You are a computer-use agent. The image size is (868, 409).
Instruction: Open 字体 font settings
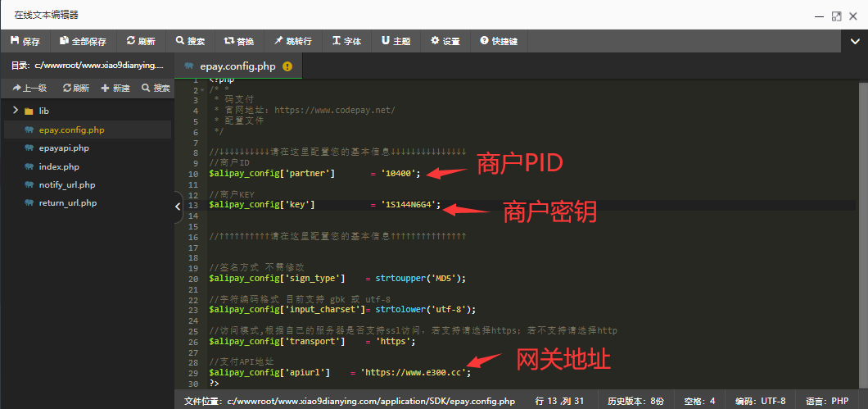[346, 41]
